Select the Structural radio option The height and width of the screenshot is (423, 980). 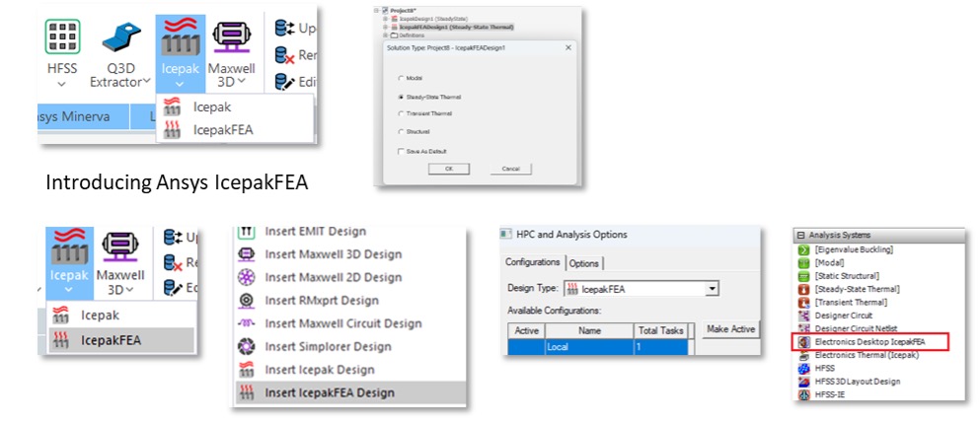[400, 131]
